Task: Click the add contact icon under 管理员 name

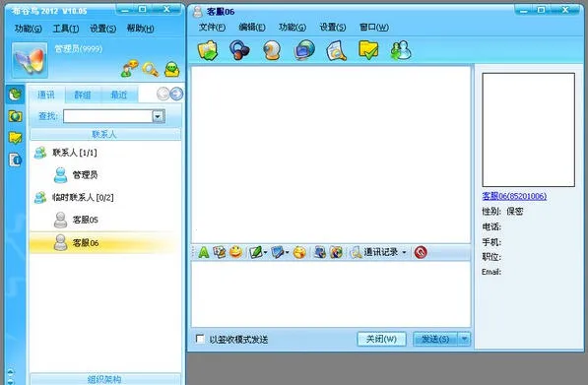Action: coord(129,69)
